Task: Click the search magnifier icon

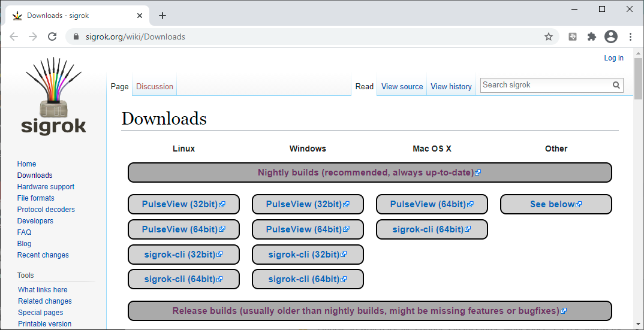Action: 616,85
